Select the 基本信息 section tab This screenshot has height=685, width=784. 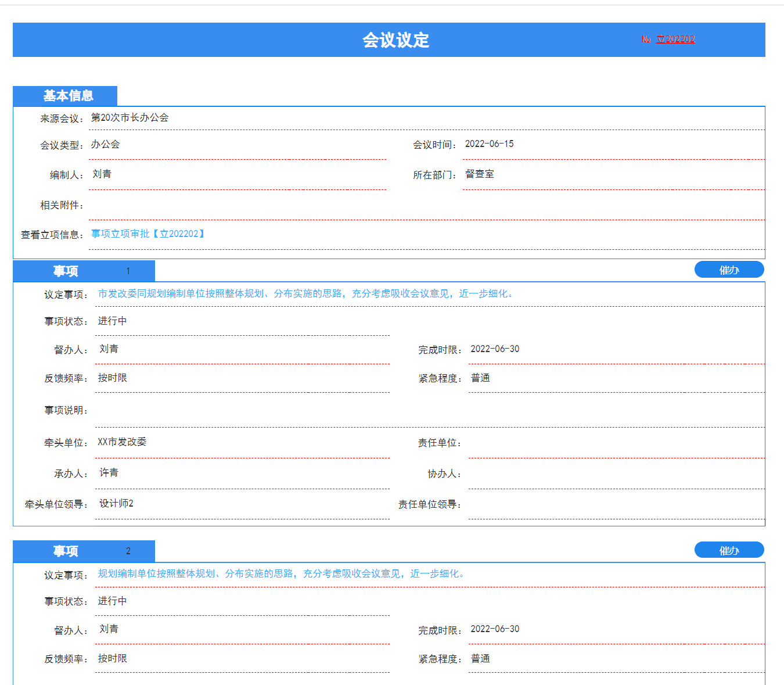pos(65,96)
